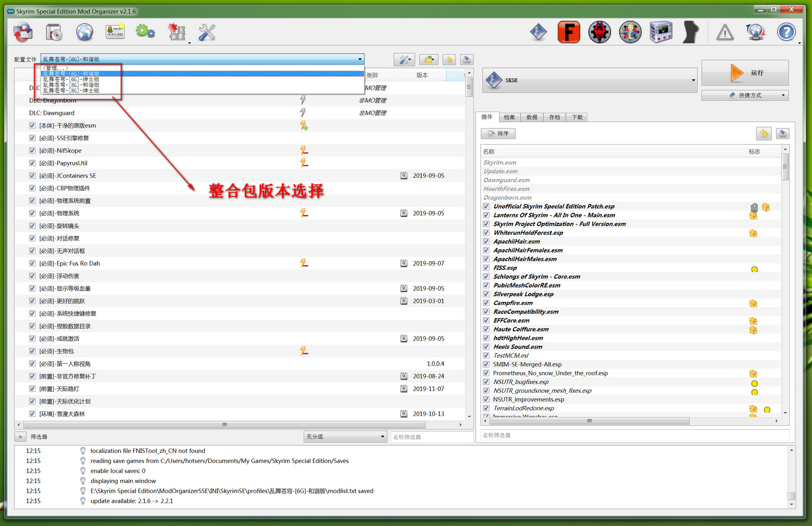Open the 快捷方式 shortcut dropdown
The width and height of the screenshot is (812, 526).
coord(745,95)
